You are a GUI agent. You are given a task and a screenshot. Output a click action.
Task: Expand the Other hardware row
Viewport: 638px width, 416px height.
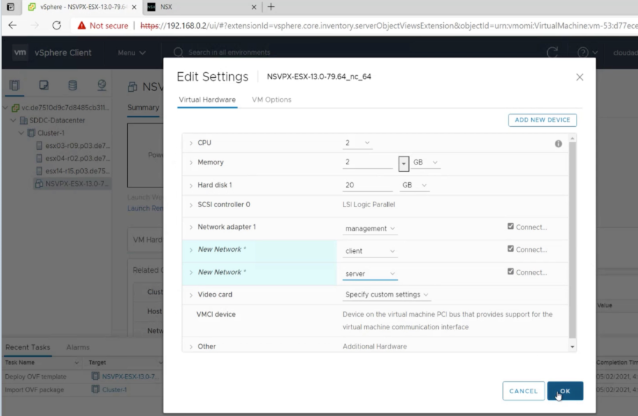pyautogui.click(x=191, y=347)
